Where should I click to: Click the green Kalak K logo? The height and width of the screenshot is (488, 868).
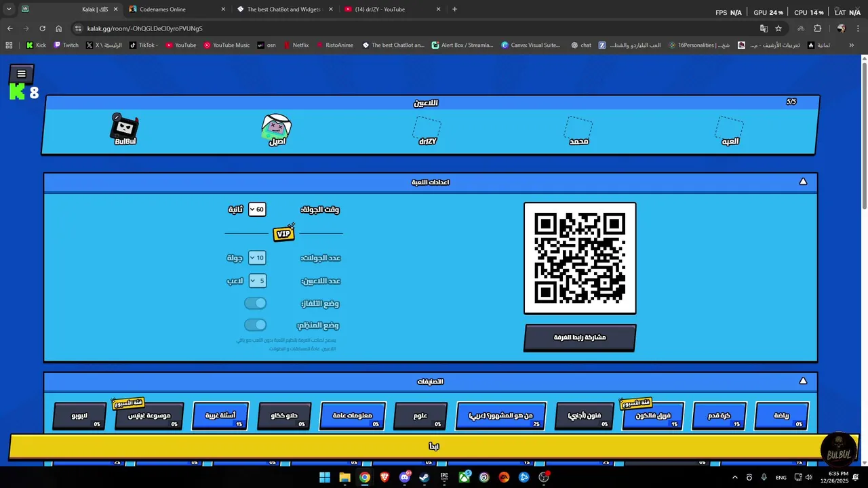tap(17, 92)
